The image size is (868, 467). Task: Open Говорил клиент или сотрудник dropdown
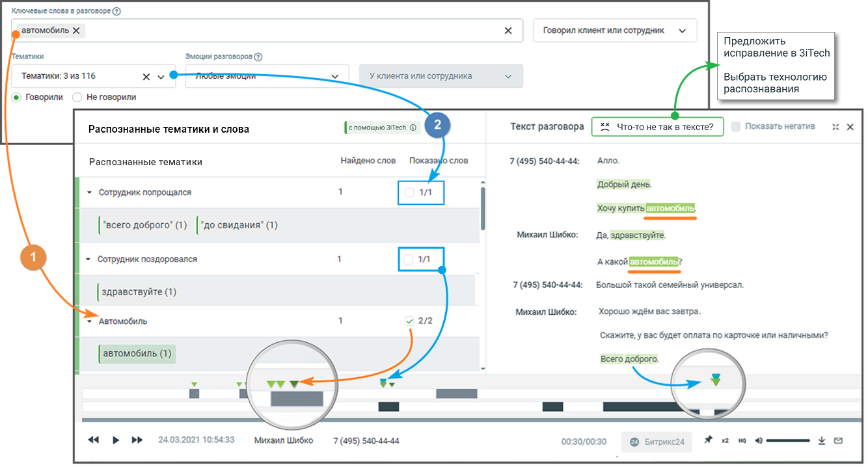[x=615, y=31]
